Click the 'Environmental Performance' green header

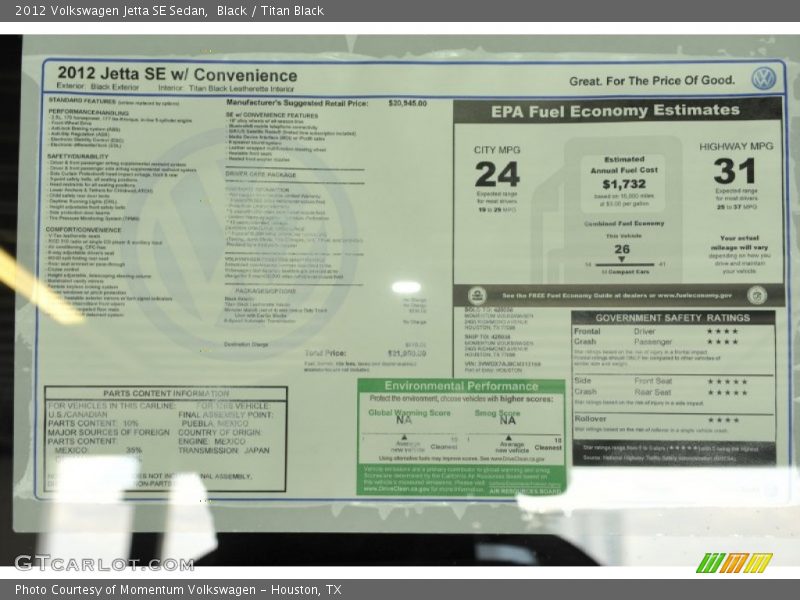click(461, 386)
